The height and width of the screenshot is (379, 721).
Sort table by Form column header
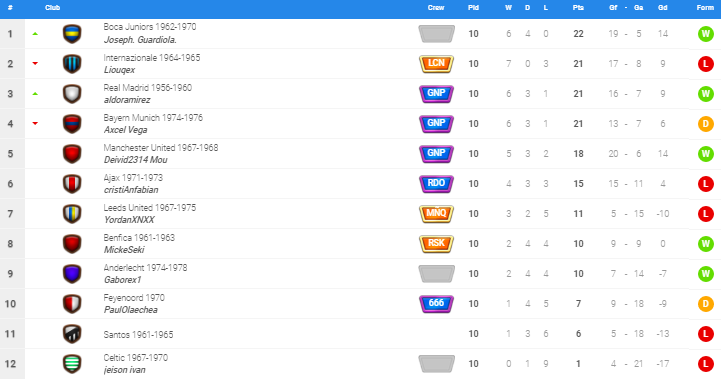[x=705, y=8]
